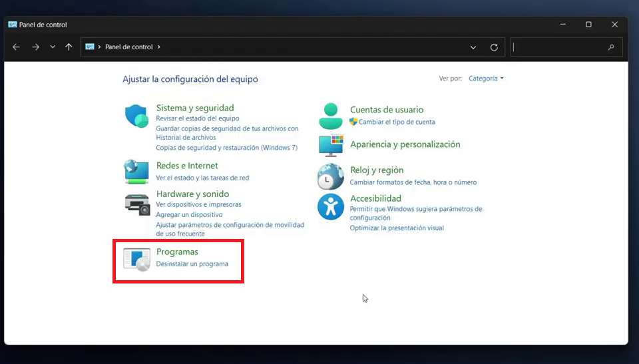This screenshot has width=639, height=364.
Task: Click Ver el estado y las tareas de red
Action: coord(202,178)
